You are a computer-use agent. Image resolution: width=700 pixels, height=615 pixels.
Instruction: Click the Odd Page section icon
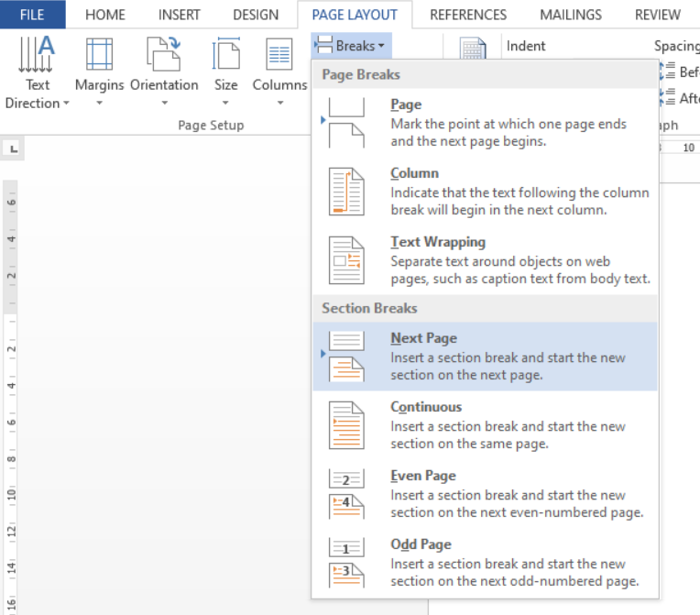pyautogui.click(x=346, y=563)
